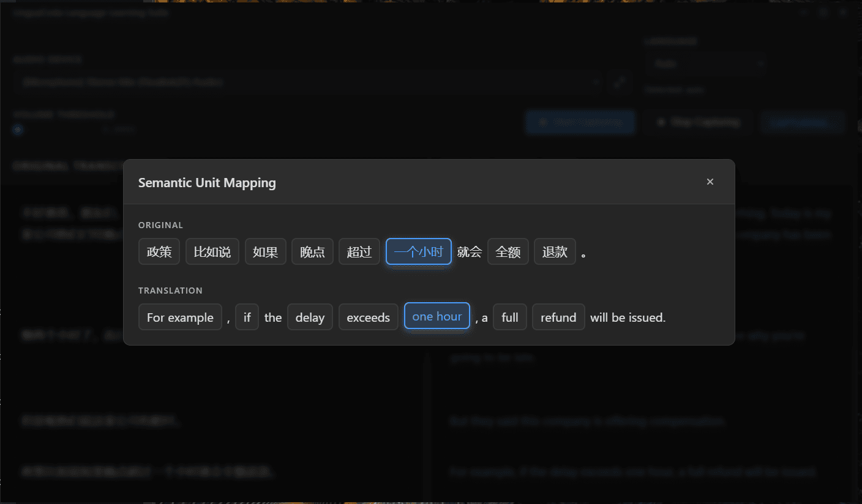Click the 超过 semantic unit
Viewport: 862px width, 504px height.
[x=359, y=251]
